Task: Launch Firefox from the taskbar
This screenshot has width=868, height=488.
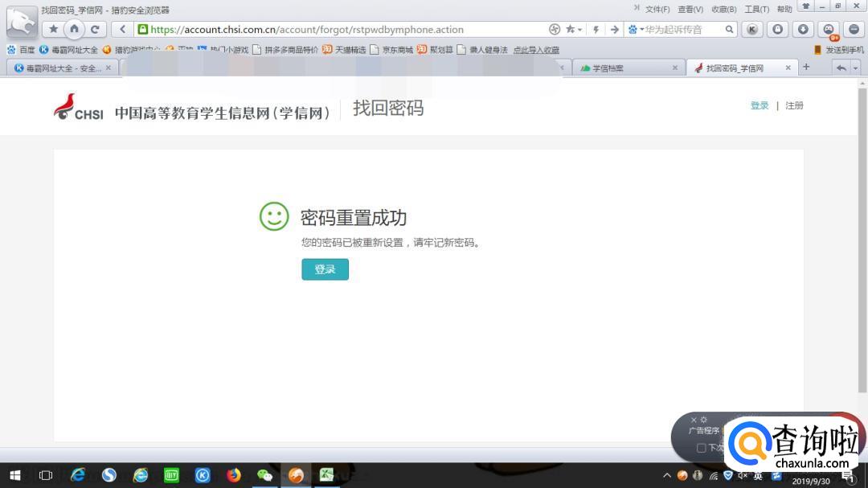Action: pos(233,475)
